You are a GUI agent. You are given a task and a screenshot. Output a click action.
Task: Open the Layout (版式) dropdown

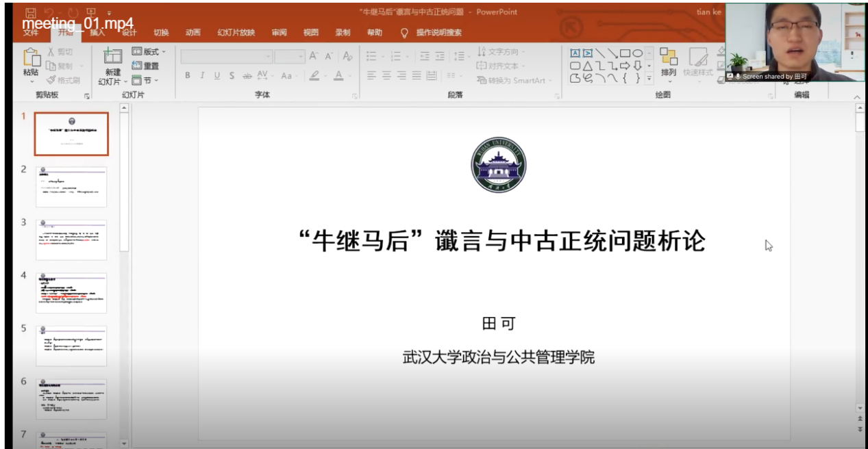(149, 51)
